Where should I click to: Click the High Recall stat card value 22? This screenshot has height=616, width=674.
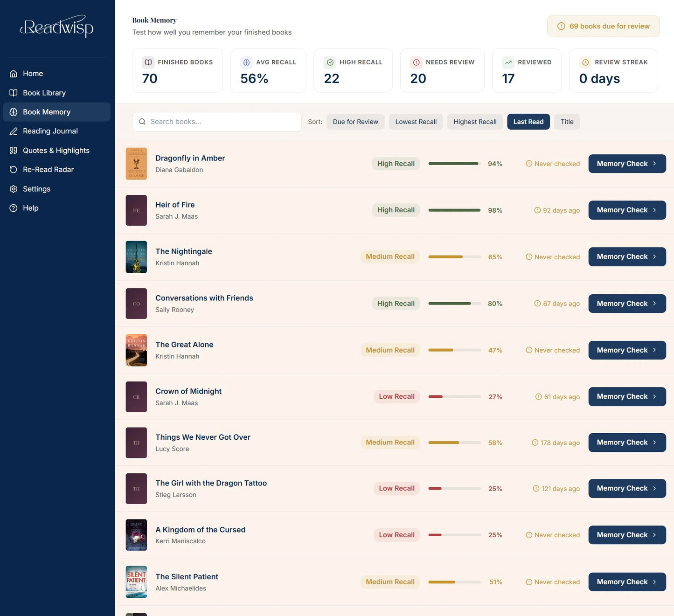click(332, 79)
